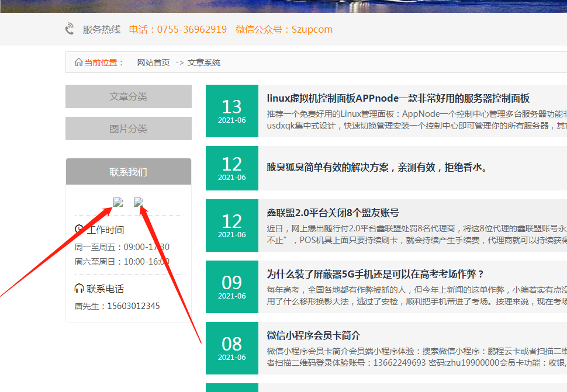Open the 微信小程序会员卡简介 article
Screen dimensions: 567x392
[x=321, y=335]
